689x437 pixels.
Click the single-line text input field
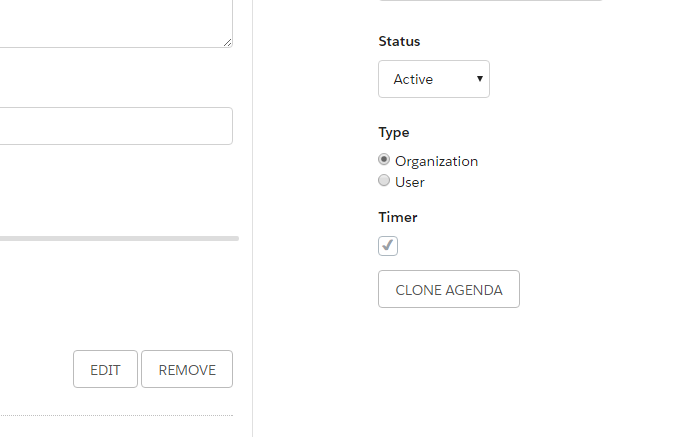point(116,126)
